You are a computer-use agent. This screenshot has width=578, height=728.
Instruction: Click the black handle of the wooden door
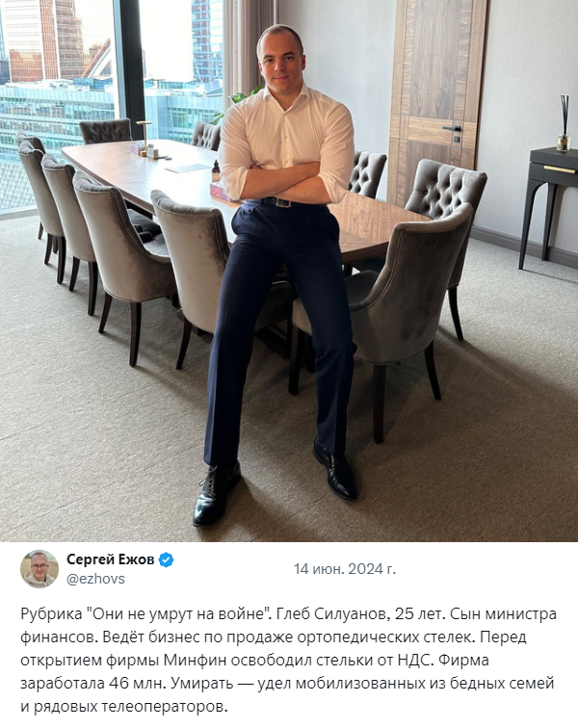point(452,128)
